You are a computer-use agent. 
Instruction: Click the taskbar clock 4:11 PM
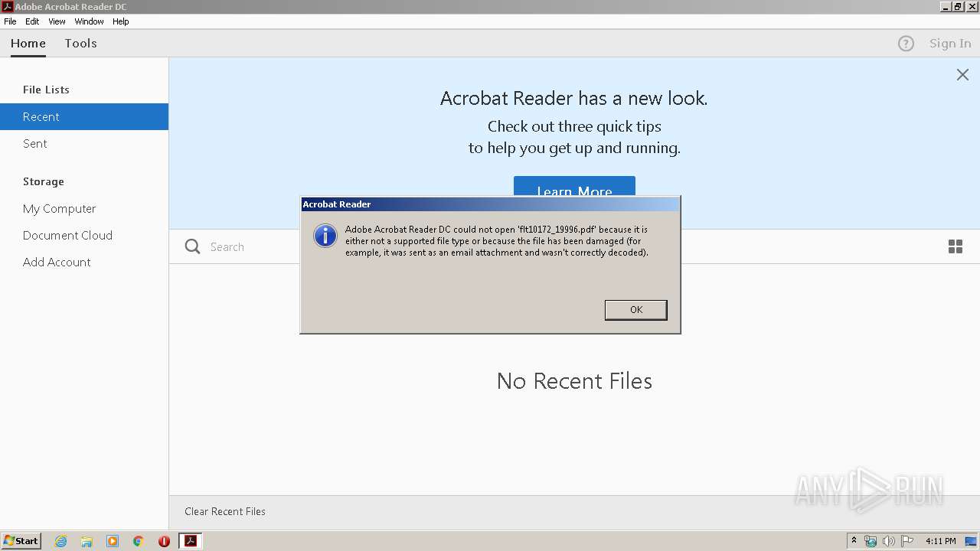click(x=940, y=541)
